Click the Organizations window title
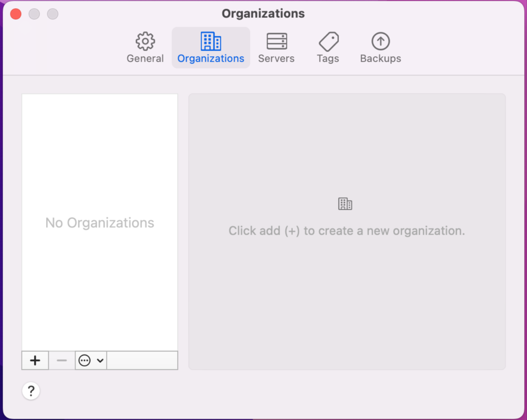 [263, 13]
